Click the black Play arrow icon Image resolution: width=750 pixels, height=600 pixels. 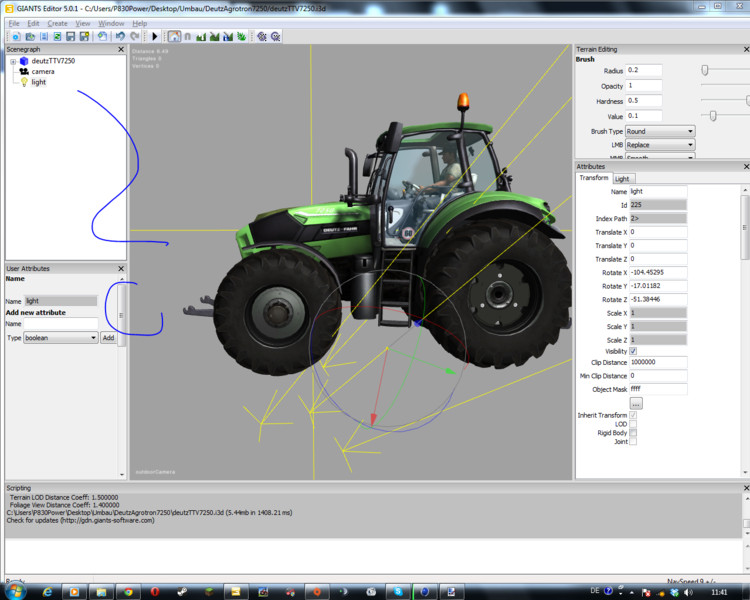click(154, 36)
